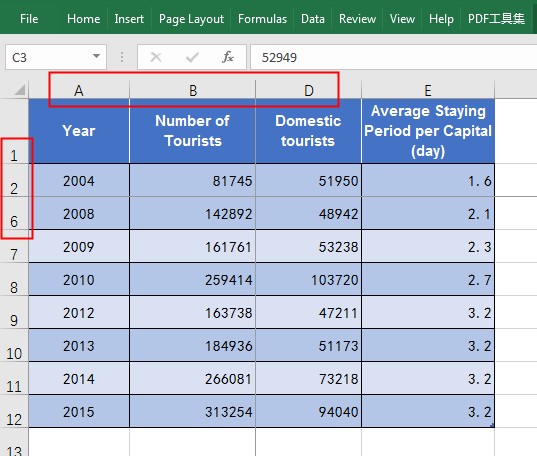Expand the Name Box dropdown arrow

pyautogui.click(x=97, y=56)
